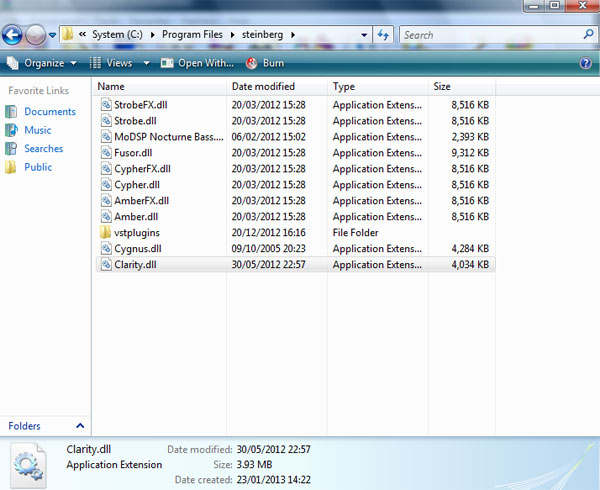
Task: Click date 09/10/2005 20:23 cell
Action: tap(268, 249)
